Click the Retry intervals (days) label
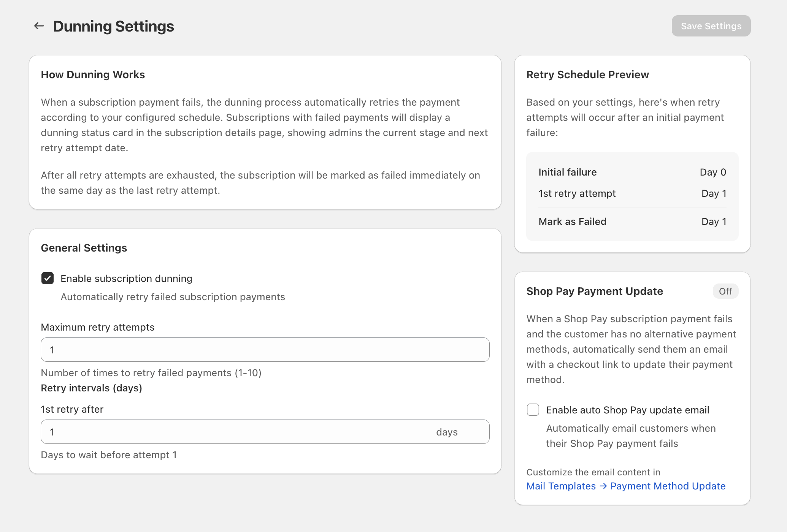 click(91, 388)
